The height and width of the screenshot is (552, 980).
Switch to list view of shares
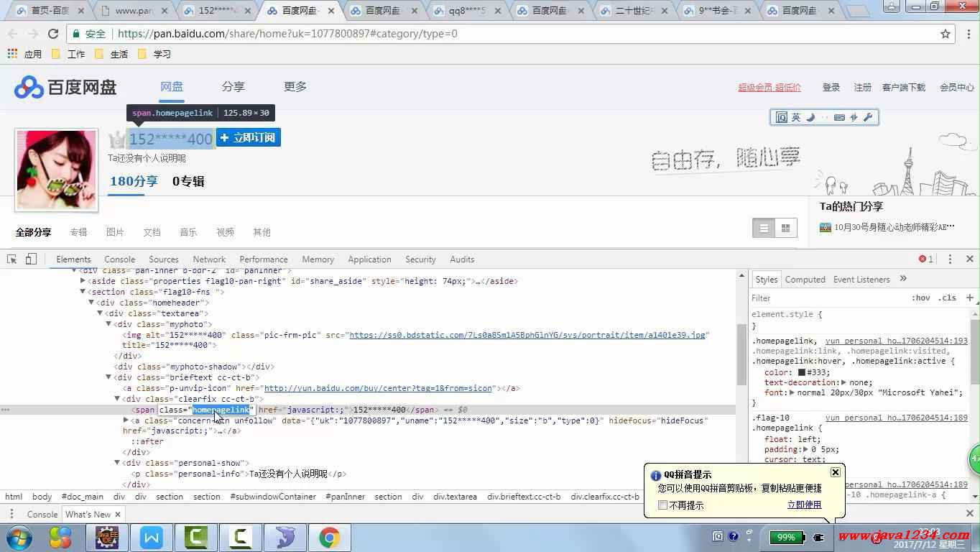(x=764, y=228)
